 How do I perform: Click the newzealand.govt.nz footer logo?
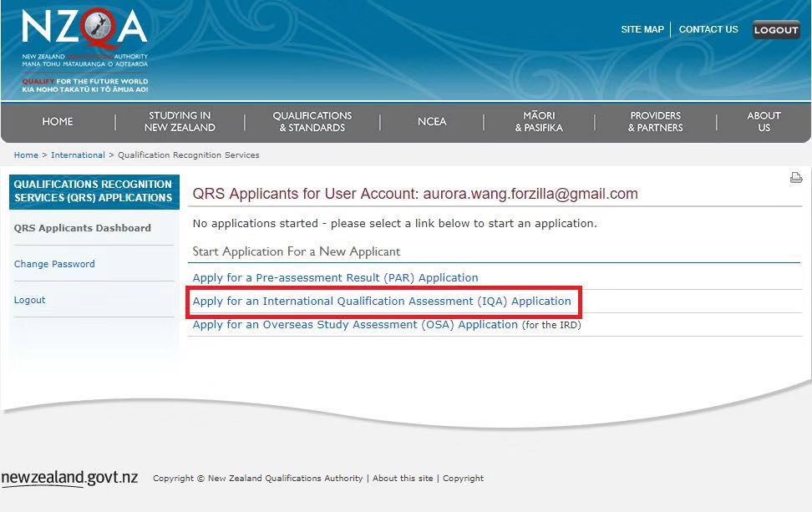(x=69, y=479)
